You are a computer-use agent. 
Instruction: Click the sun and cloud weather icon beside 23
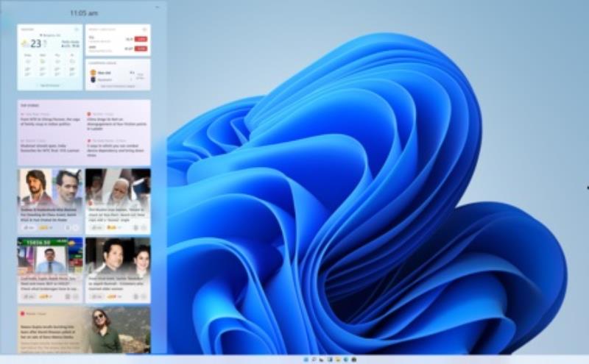tap(25, 44)
